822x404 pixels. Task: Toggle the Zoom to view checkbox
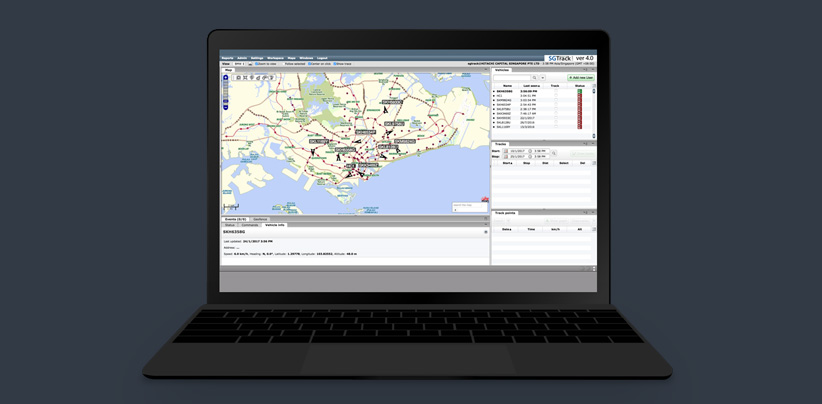[x=256, y=64]
